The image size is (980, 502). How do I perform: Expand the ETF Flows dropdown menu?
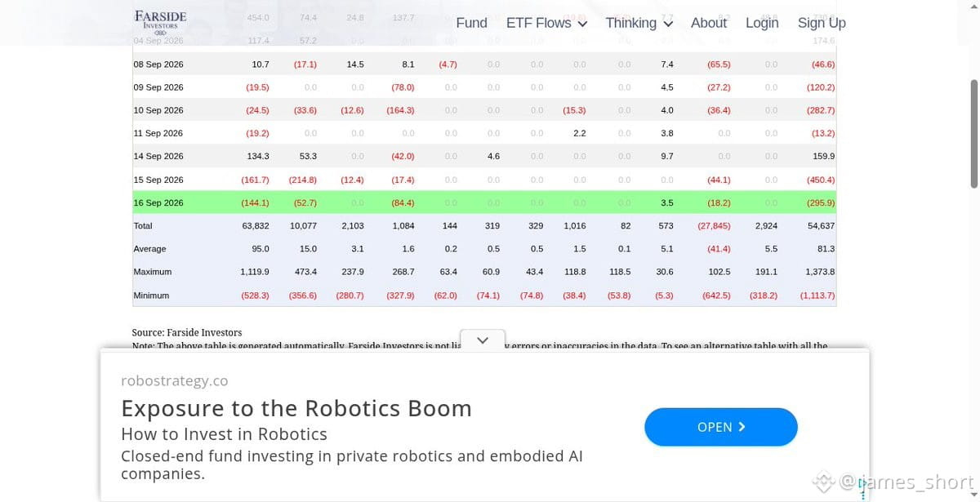coord(546,23)
